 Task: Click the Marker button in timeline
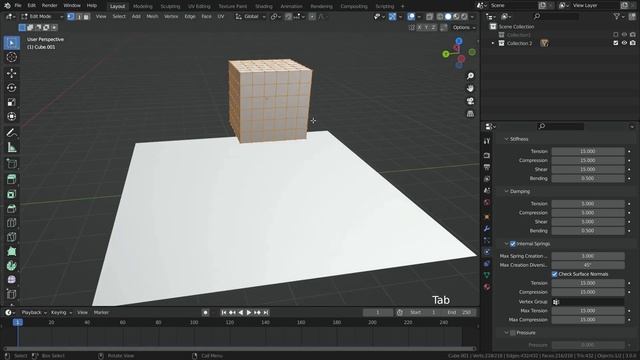click(101, 312)
